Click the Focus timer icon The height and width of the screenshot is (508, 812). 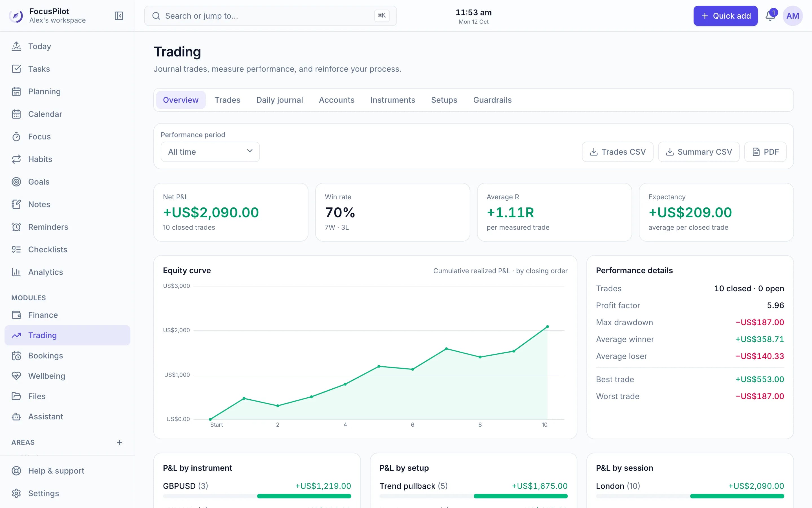pyautogui.click(x=16, y=137)
